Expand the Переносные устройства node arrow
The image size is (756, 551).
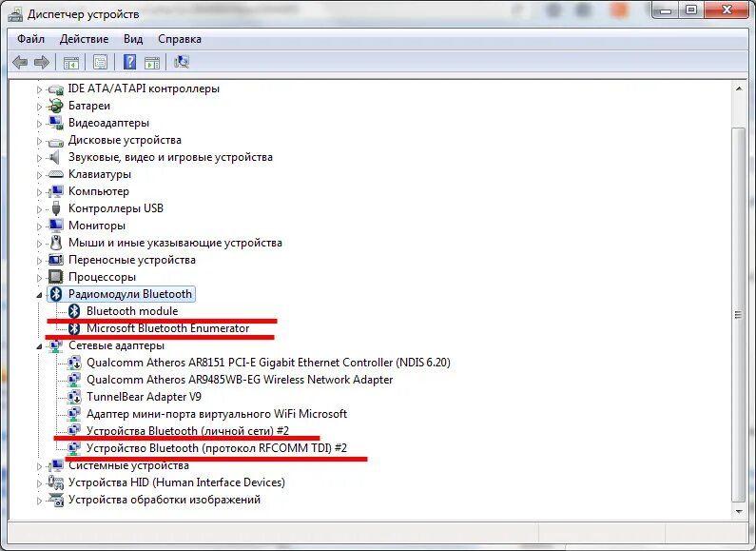pos(40,261)
